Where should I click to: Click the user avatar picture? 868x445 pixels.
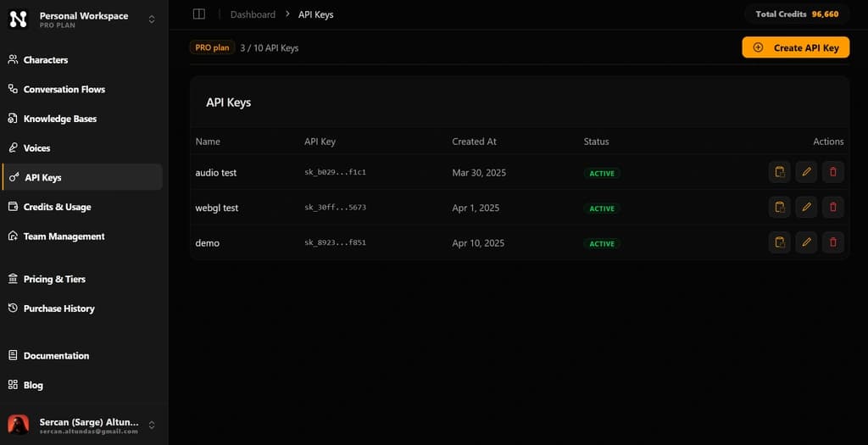pyautogui.click(x=19, y=425)
